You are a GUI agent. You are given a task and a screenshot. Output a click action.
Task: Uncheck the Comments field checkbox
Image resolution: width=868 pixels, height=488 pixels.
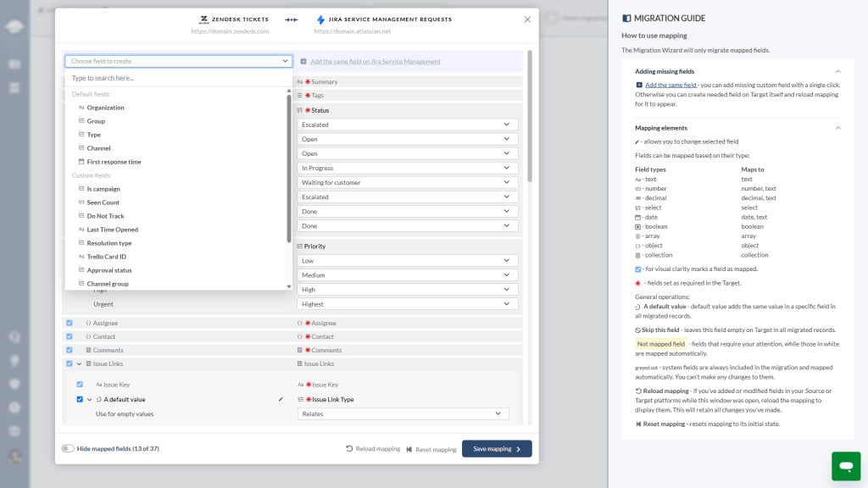70,350
